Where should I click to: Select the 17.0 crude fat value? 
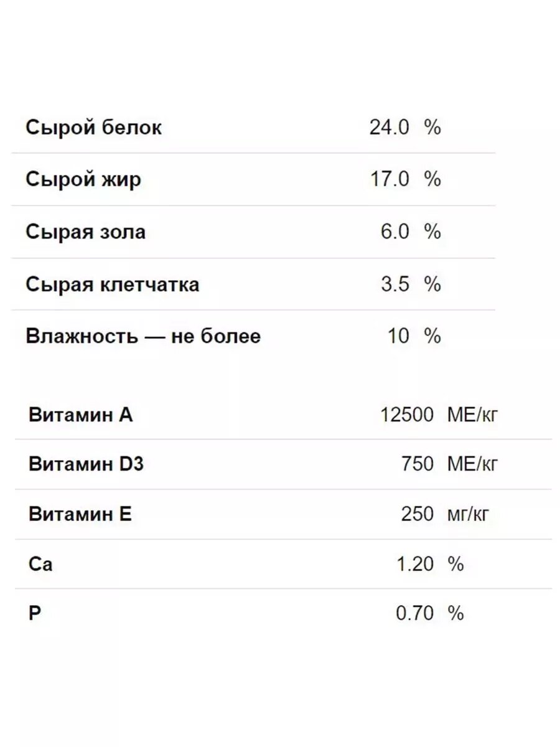(x=389, y=180)
